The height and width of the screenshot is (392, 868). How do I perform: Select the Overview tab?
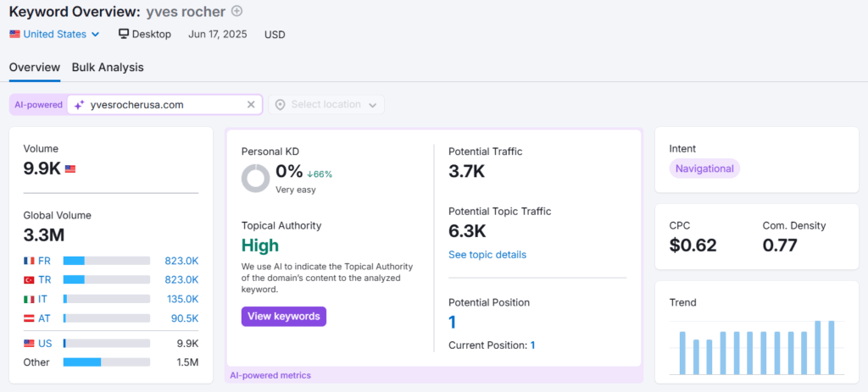coord(35,68)
